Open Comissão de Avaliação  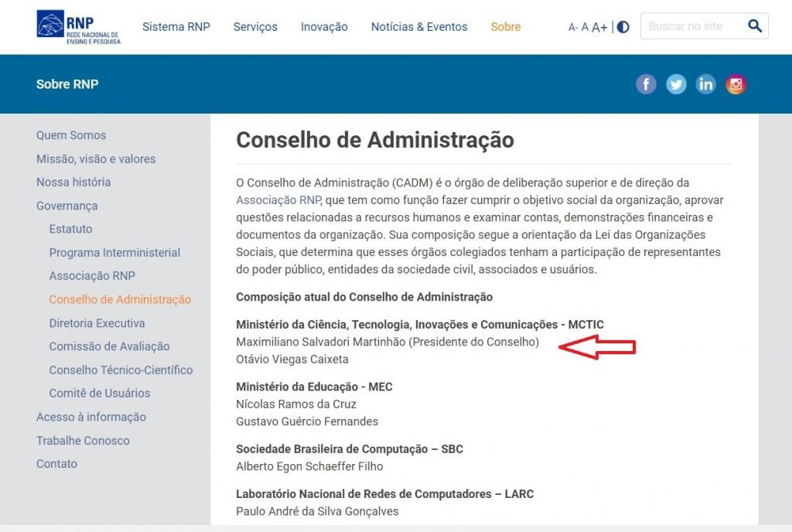pos(110,346)
